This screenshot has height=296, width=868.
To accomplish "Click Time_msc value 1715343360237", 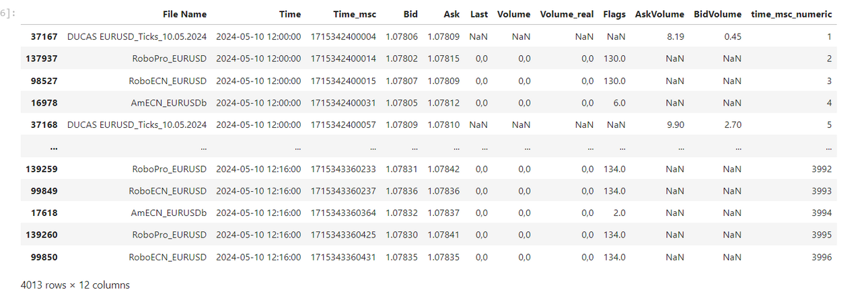I will pyautogui.click(x=344, y=191).
